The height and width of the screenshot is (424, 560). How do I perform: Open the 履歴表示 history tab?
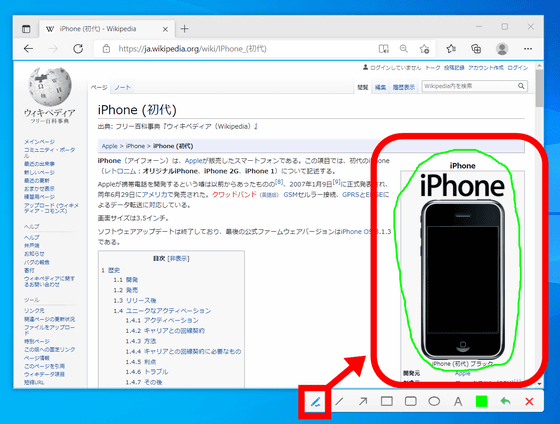(404, 87)
